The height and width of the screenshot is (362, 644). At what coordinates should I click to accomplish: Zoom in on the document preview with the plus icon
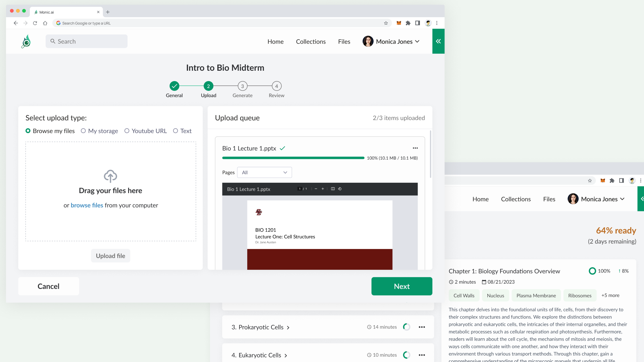tap(323, 189)
